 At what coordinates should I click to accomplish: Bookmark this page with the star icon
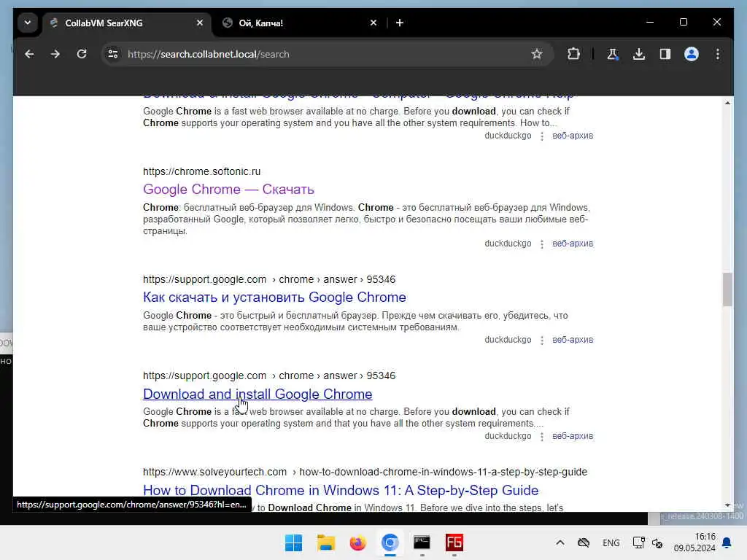537,54
